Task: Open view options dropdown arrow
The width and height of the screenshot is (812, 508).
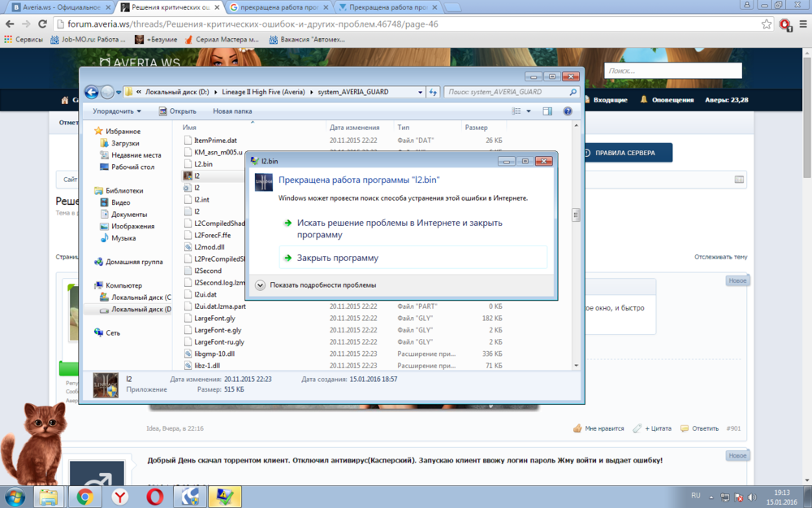Action: coord(529,111)
